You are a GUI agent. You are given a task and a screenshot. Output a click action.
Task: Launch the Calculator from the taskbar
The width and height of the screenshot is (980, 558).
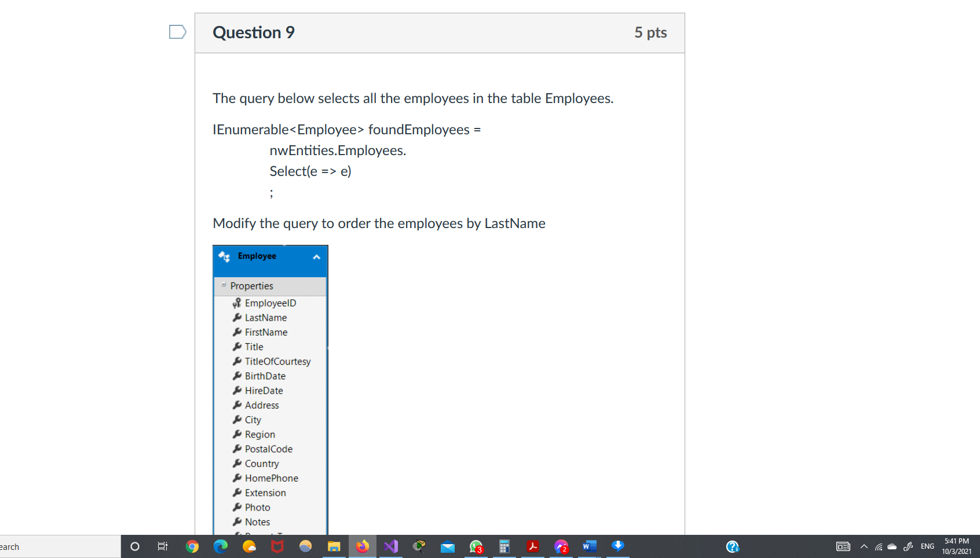(x=504, y=546)
